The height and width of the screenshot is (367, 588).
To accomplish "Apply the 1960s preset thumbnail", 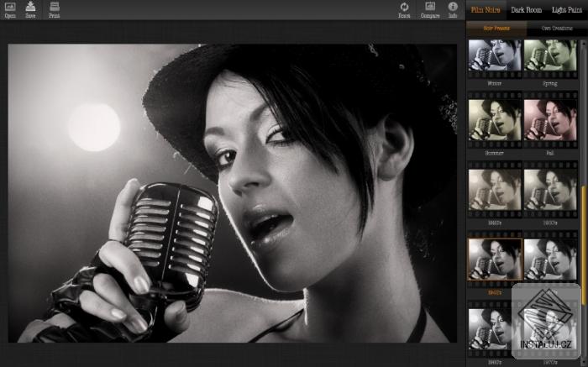I will click(490, 329).
